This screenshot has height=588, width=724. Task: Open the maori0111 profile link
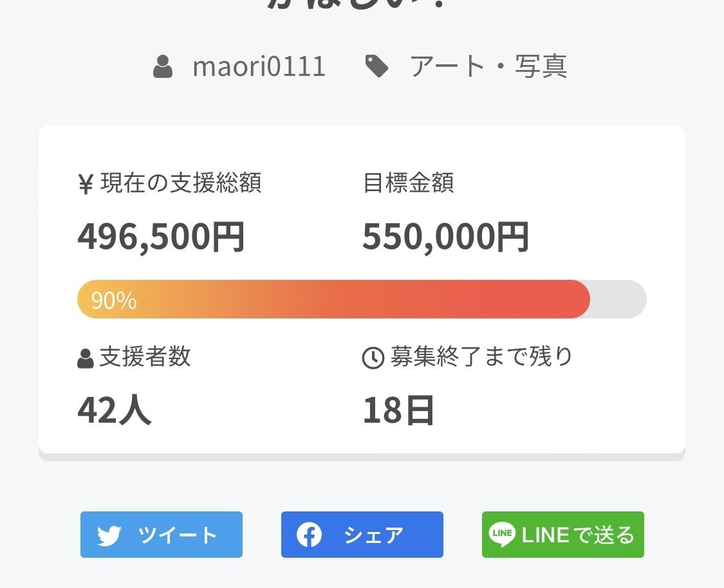(259, 66)
